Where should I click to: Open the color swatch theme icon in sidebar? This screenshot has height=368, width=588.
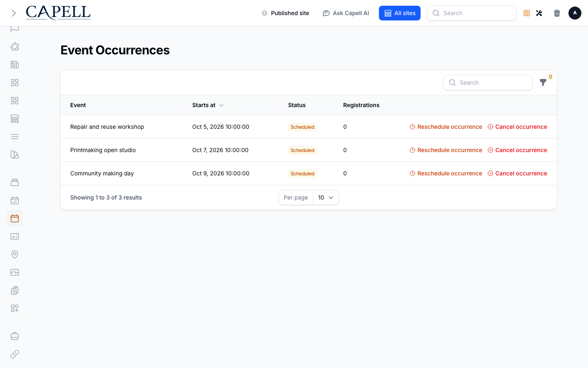pyautogui.click(x=15, y=155)
